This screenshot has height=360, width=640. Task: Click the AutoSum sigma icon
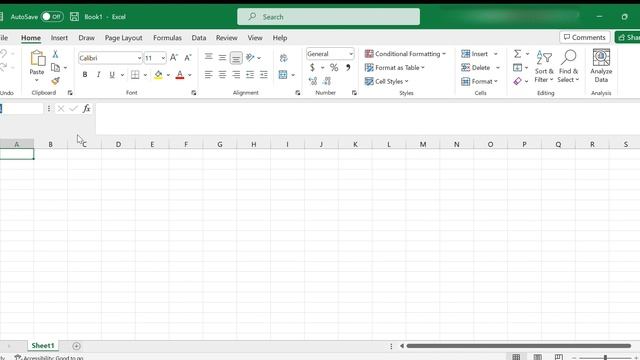[517, 54]
